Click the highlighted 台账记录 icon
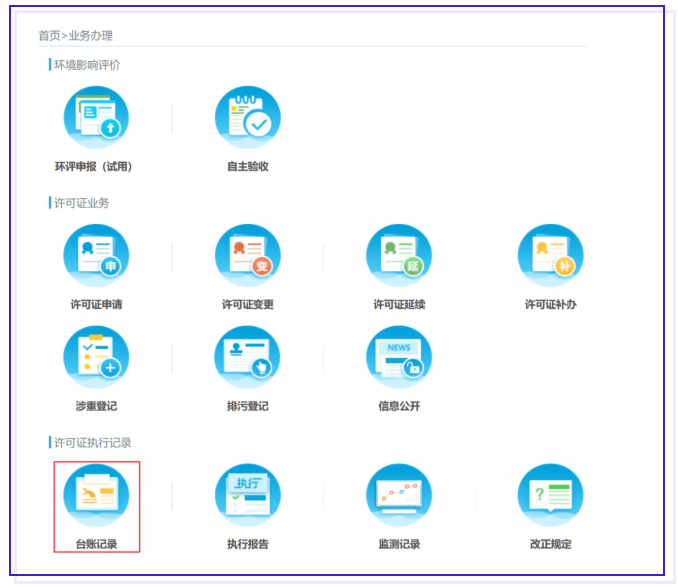 click(x=96, y=496)
